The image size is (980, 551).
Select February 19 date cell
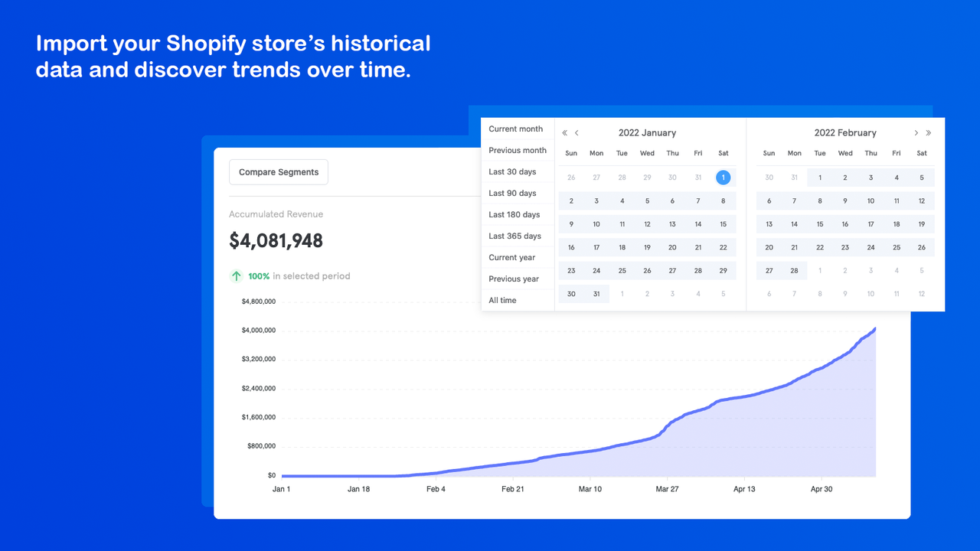[x=922, y=224]
